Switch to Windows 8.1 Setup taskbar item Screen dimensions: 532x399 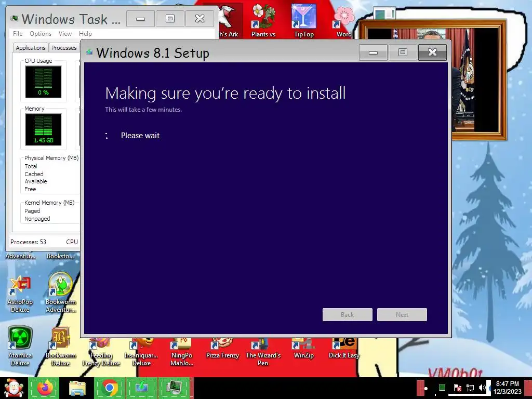click(141, 388)
